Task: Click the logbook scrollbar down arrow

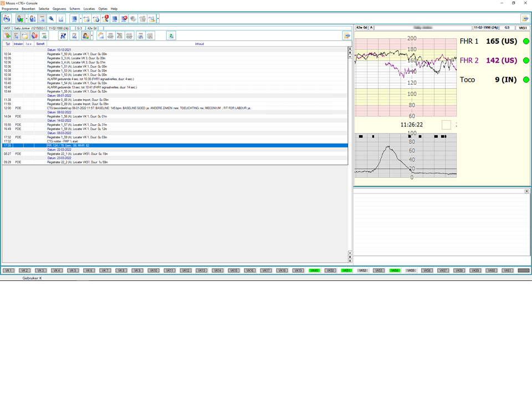Action: (350, 253)
